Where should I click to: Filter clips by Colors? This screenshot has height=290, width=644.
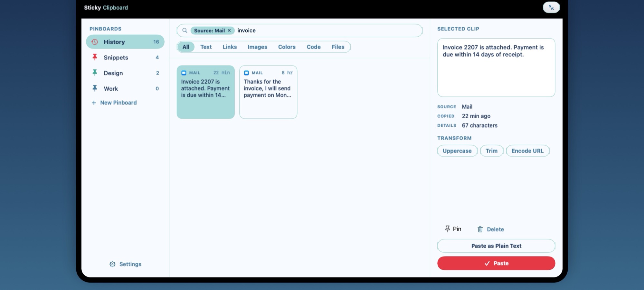(287, 47)
